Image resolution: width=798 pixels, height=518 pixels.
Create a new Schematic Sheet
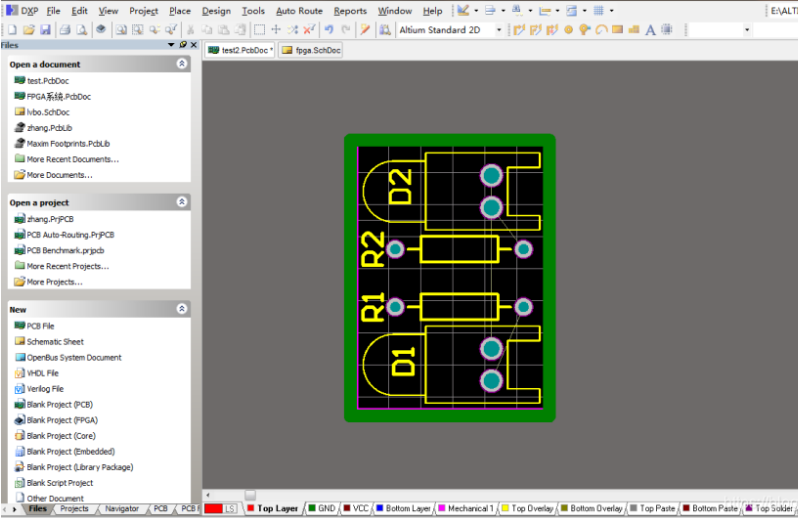pos(55,341)
